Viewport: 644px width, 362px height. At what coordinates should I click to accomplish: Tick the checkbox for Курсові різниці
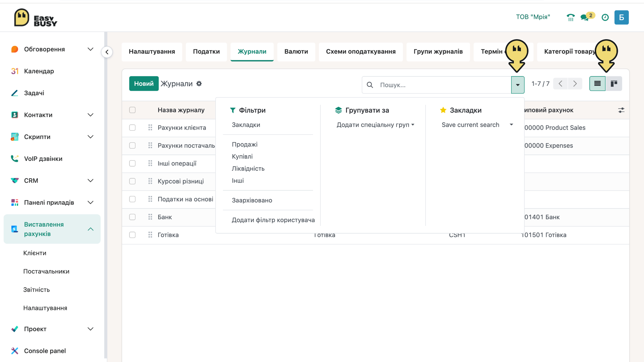pos(132,181)
